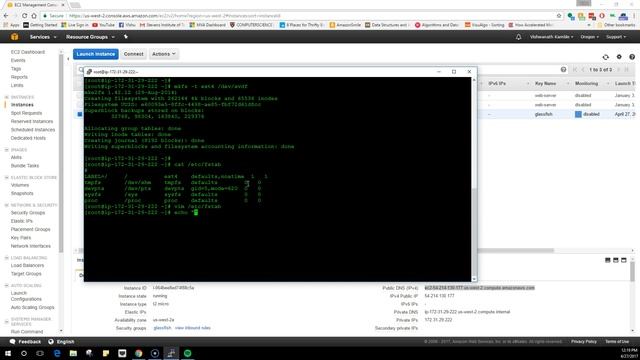Viewport: 640px width, 360px height.
Task: Click the PuTTY terminal vertical scrollbar
Action: 474,179
